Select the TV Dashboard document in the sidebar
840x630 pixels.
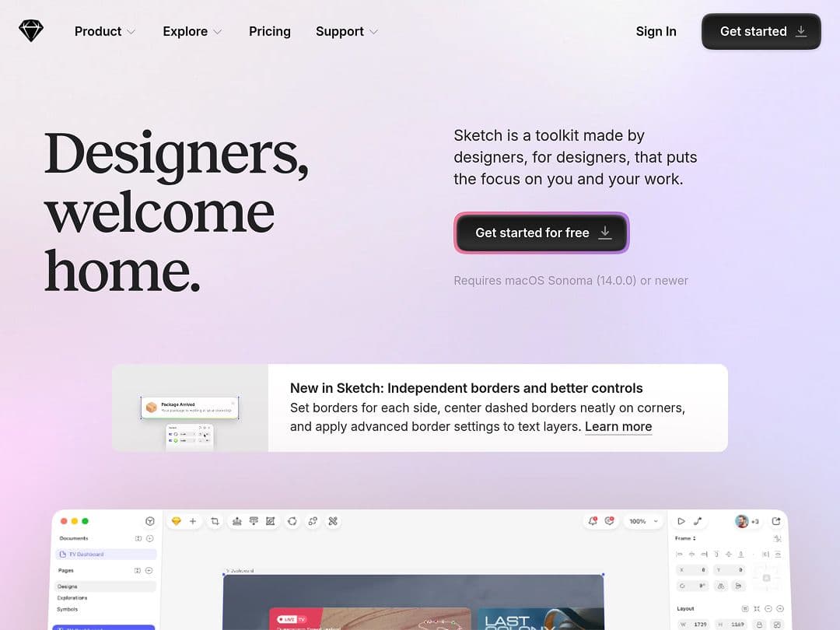coord(106,555)
